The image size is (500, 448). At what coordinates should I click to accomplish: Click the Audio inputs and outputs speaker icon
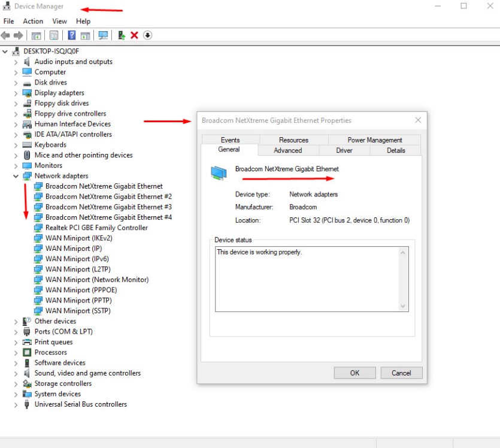click(27, 62)
